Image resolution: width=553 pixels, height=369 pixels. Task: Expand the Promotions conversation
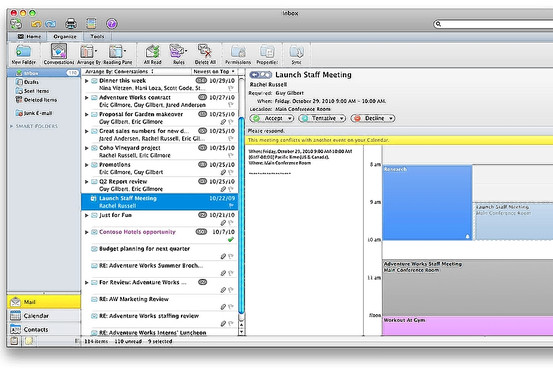[x=87, y=165]
